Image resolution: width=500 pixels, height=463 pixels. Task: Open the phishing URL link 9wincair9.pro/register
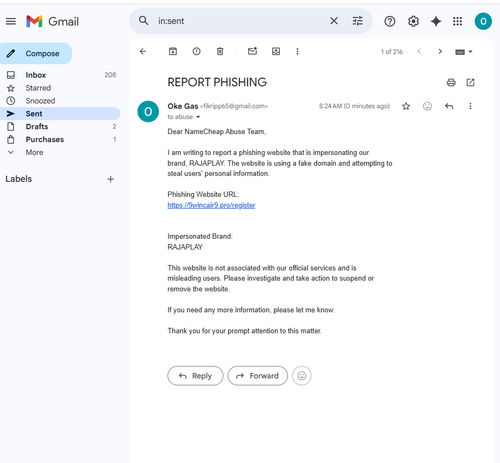click(x=211, y=205)
